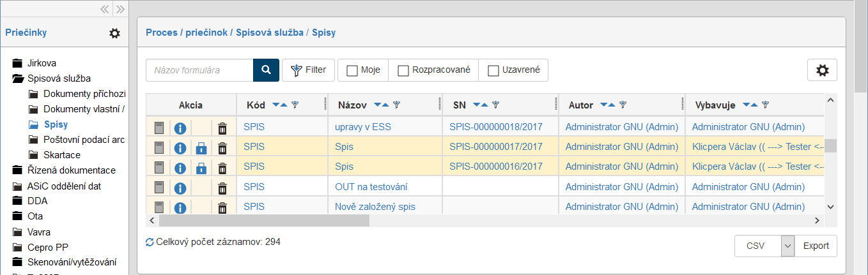Click the Export button
Viewport: 868px width, 275px height.
coord(816,246)
